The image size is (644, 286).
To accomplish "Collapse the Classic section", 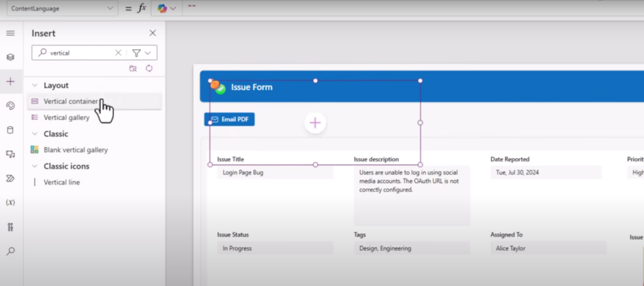I will (35, 134).
